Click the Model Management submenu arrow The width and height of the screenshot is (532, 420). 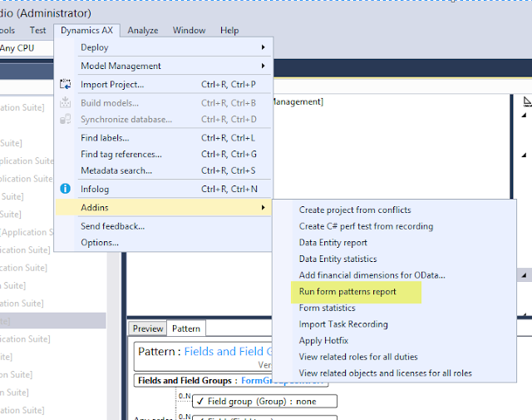[263, 66]
